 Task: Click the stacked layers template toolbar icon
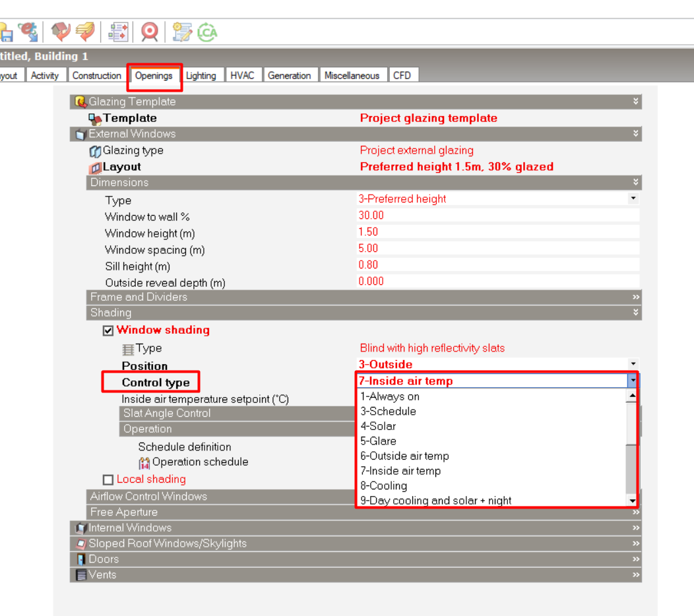click(85, 32)
